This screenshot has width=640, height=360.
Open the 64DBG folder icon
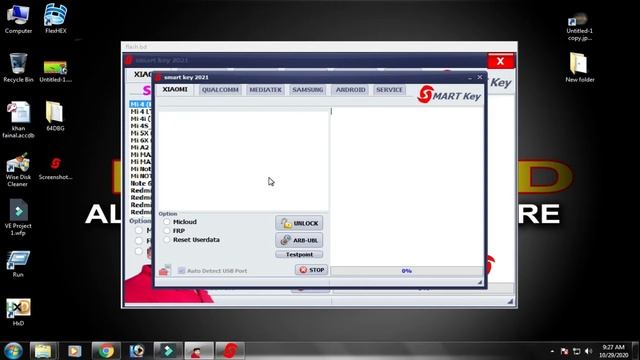(55, 116)
